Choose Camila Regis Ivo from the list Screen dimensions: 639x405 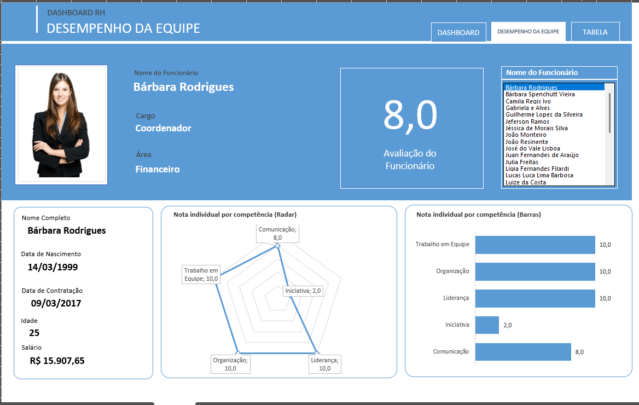click(x=531, y=102)
